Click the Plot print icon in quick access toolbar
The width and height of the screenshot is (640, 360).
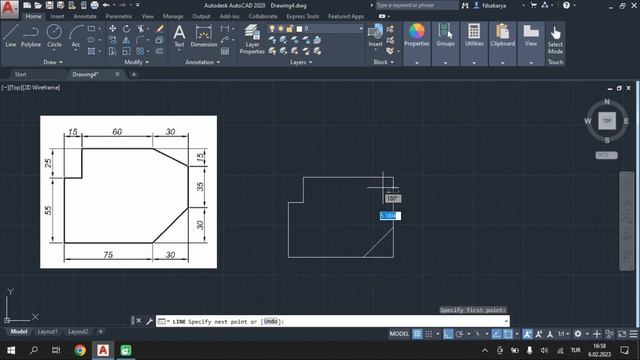[x=95, y=5]
